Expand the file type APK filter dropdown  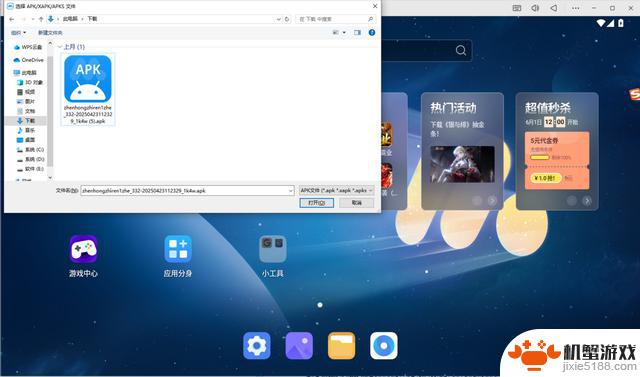point(336,191)
